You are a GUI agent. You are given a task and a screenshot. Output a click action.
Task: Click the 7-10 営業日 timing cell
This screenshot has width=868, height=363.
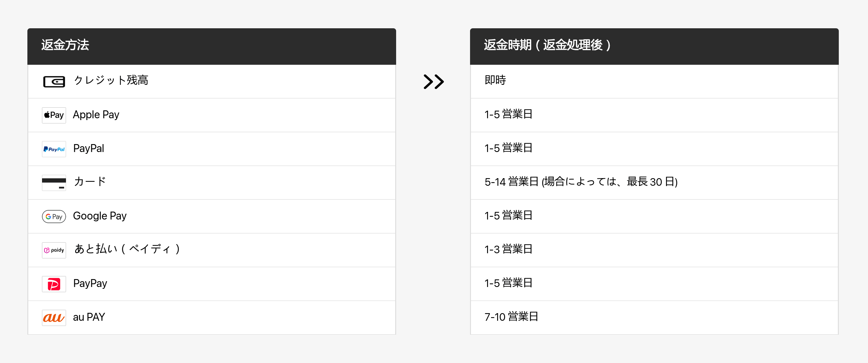click(511, 317)
